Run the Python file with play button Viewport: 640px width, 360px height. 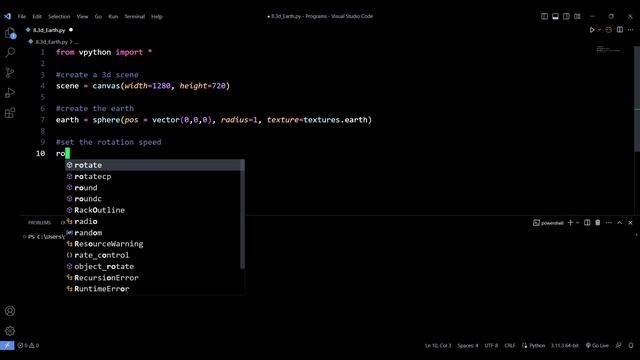(x=592, y=30)
